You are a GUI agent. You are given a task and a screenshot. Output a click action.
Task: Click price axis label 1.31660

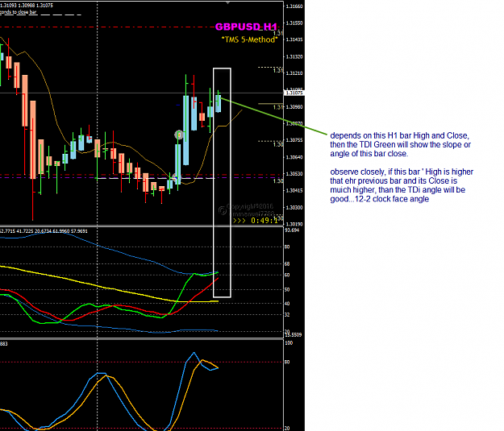pyautogui.click(x=294, y=6)
